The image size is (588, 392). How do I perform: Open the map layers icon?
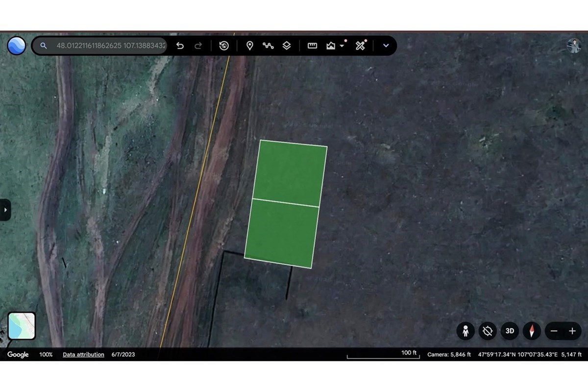click(287, 46)
